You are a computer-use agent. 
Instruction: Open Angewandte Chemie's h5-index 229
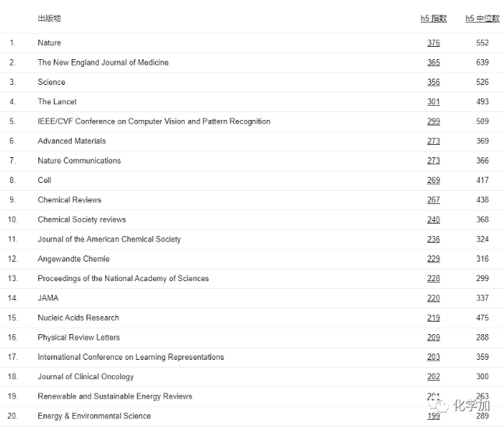[x=433, y=259]
